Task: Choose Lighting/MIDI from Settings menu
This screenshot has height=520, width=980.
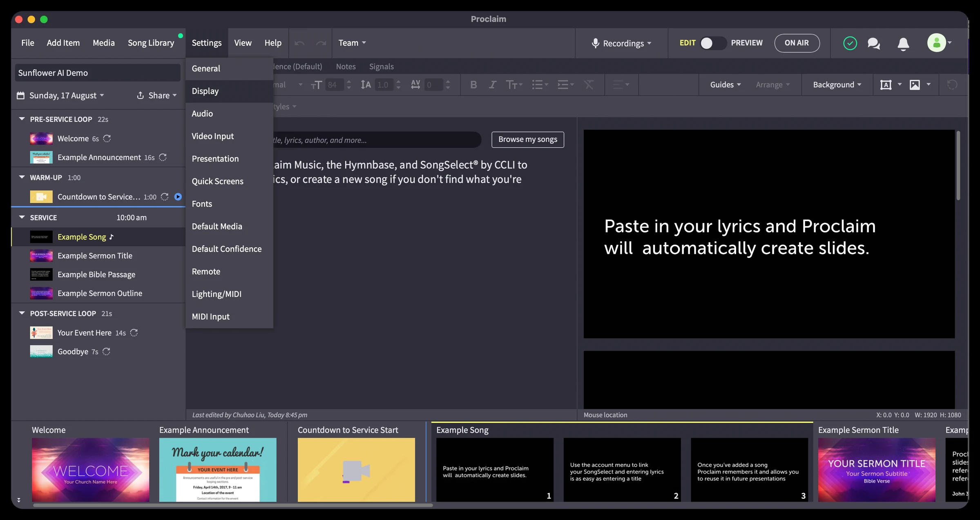Action: click(229, 294)
